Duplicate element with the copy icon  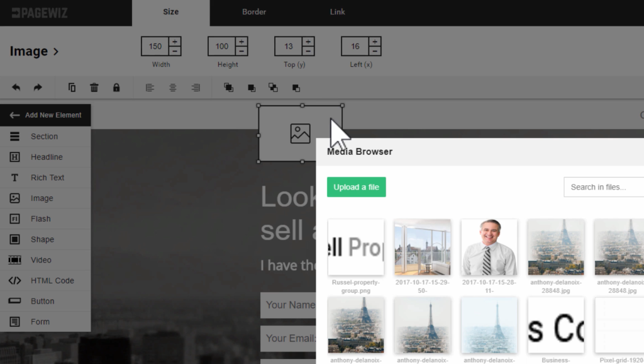pos(72,87)
